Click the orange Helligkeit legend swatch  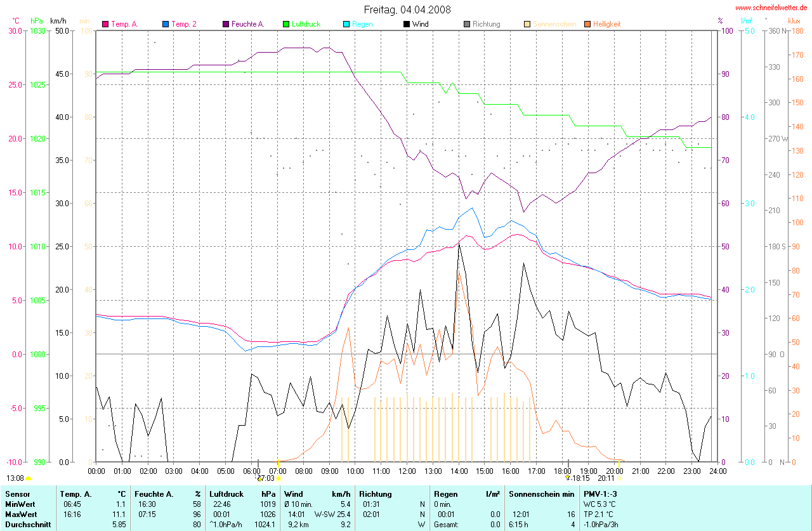point(587,24)
